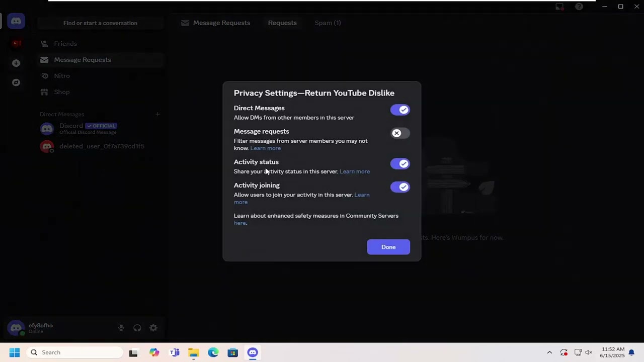This screenshot has height=362, width=644.
Task: Open the network tray icon
Action: click(578, 352)
